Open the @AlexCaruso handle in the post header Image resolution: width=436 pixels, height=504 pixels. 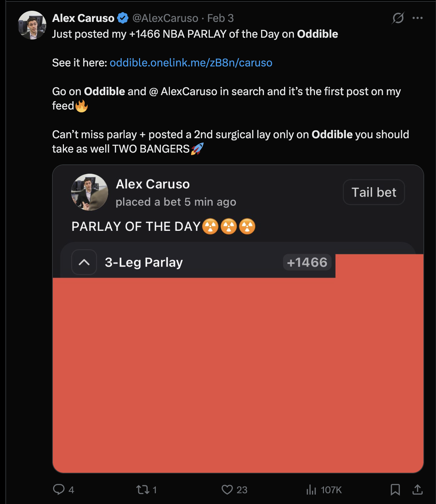coord(165,18)
